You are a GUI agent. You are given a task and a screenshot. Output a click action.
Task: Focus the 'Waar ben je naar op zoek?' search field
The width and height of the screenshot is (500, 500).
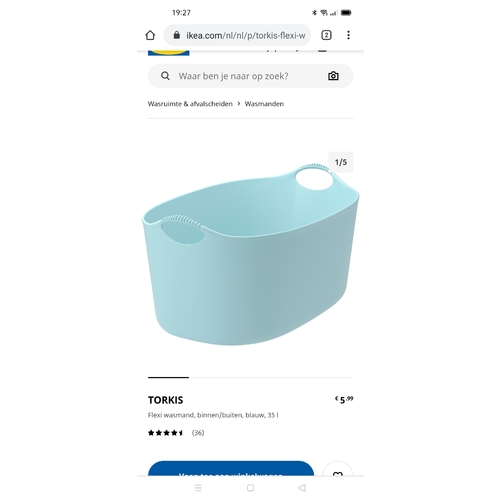[250, 76]
